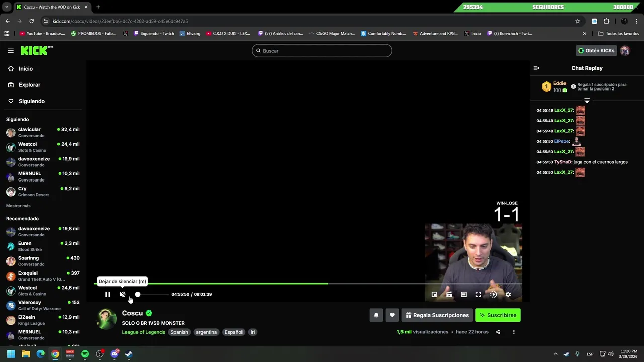This screenshot has width=644, height=362.
Task: Open hltv.org bookmark
Action: pyautogui.click(x=190, y=34)
